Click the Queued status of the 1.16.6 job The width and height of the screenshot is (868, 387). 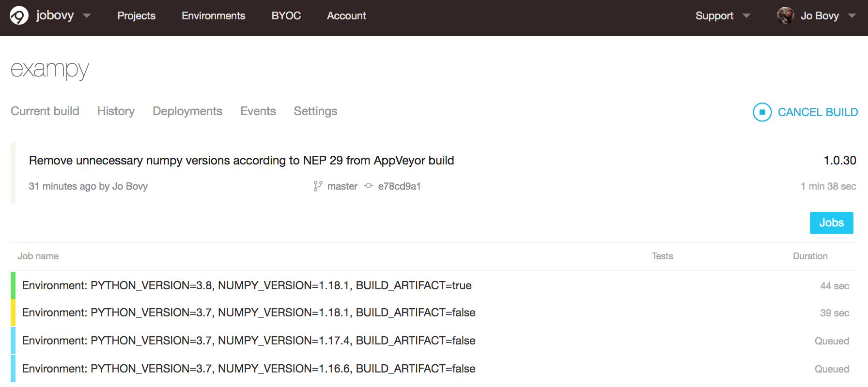tap(832, 369)
